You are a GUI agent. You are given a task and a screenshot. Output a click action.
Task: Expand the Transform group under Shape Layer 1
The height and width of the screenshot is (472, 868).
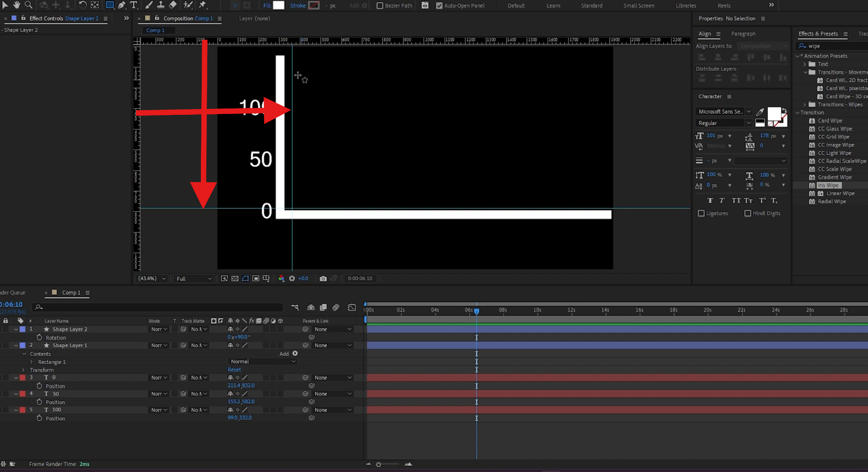click(x=24, y=369)
